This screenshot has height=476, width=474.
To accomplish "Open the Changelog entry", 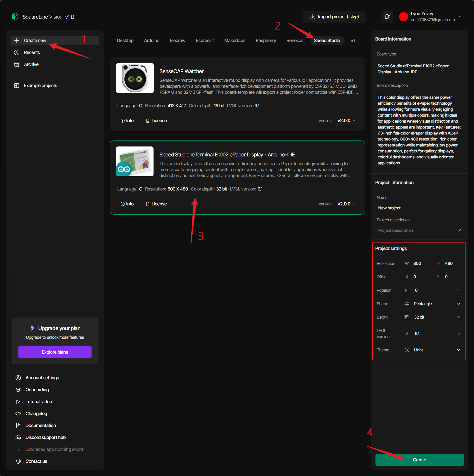I will (36, 414).
